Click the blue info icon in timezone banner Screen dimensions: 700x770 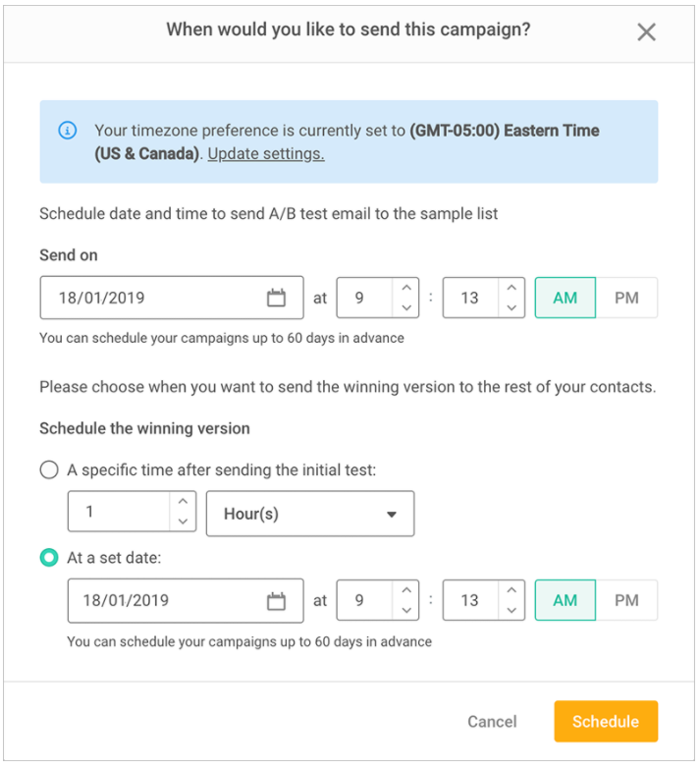pos(68,130)
